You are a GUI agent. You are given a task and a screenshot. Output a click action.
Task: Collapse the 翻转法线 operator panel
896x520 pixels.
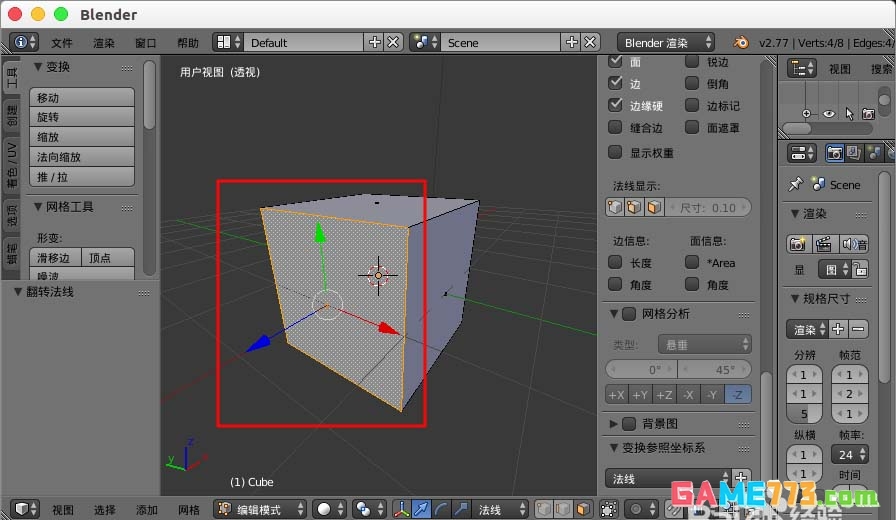coord(18,291)
